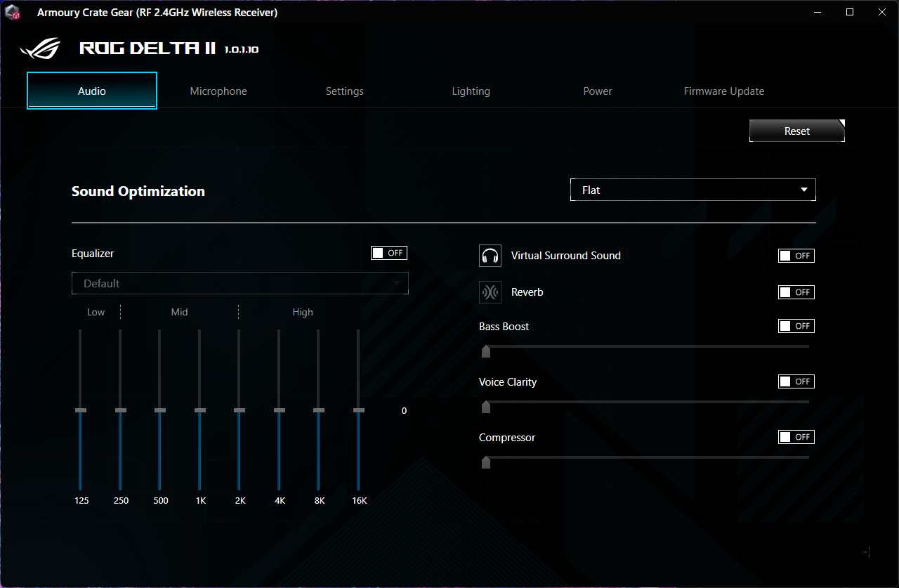This screenshot has width=899, height=588.
Task: Click the Voice Clarity slider handle
Action: click(x=485, y=407)
